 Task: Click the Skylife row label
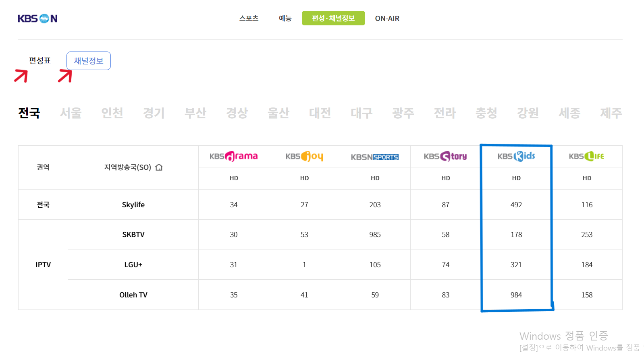pos(133,204)
